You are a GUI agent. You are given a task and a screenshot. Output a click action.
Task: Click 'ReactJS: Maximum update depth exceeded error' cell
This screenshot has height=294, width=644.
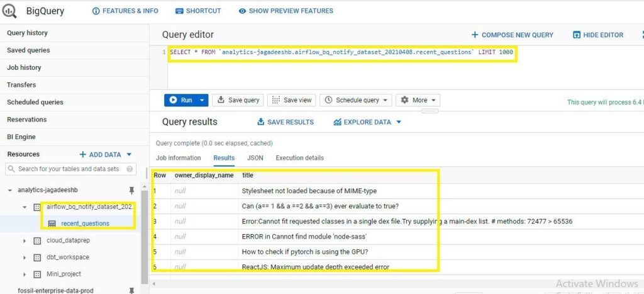pyautogui.click(x=316, y=267)
